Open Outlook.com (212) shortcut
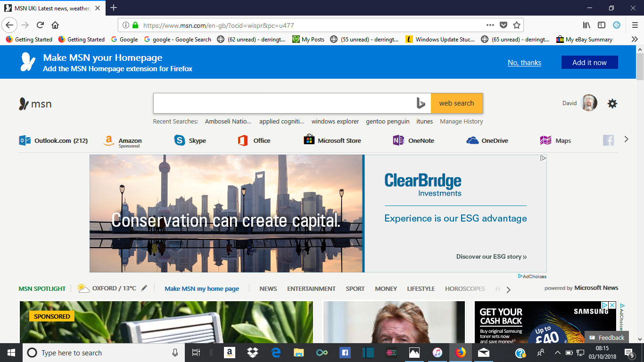This screenshot has height=362, width=644. (53, 140)
